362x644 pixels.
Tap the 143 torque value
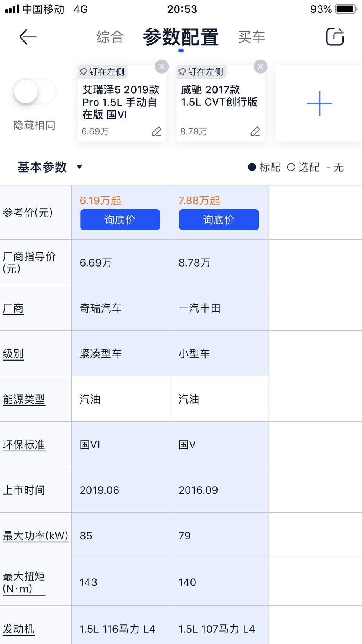89,582
